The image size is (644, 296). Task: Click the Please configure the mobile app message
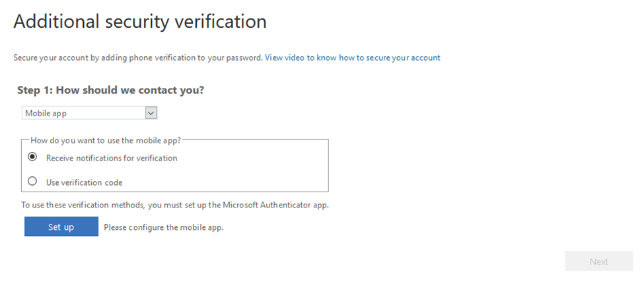click(163, 227)
